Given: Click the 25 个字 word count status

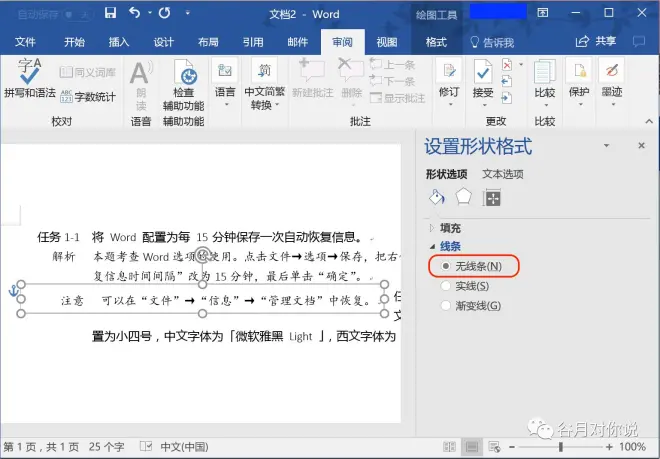Looking at the screenshot, I should click(106, 447).
